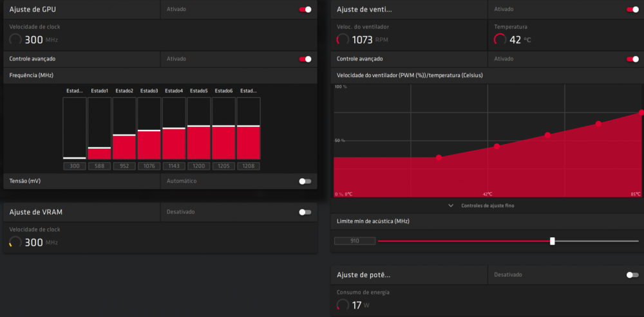Image resolution: width=644 pixels, height=317 pixels.
Task: Disable the Ajuste de GPU toggle
Action: pos(305,10)
